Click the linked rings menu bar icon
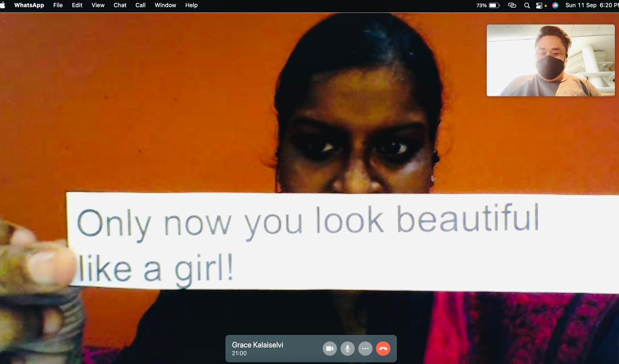Viewport: 619px width, 364px height. pos(512,5)
